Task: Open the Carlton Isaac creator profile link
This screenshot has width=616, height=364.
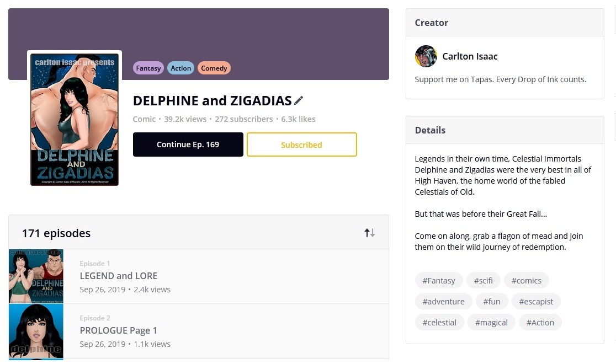Action: click(470, 56)
